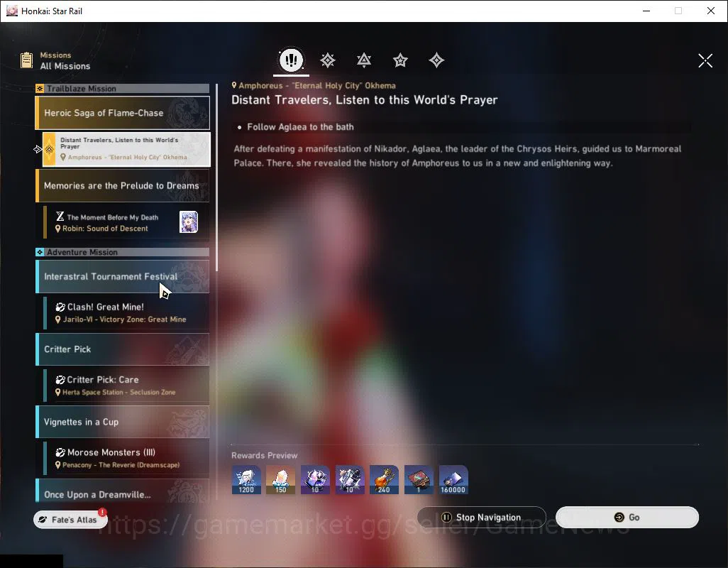
Task: Inspect the reward item with quantity 1
Action: [419, 479]
